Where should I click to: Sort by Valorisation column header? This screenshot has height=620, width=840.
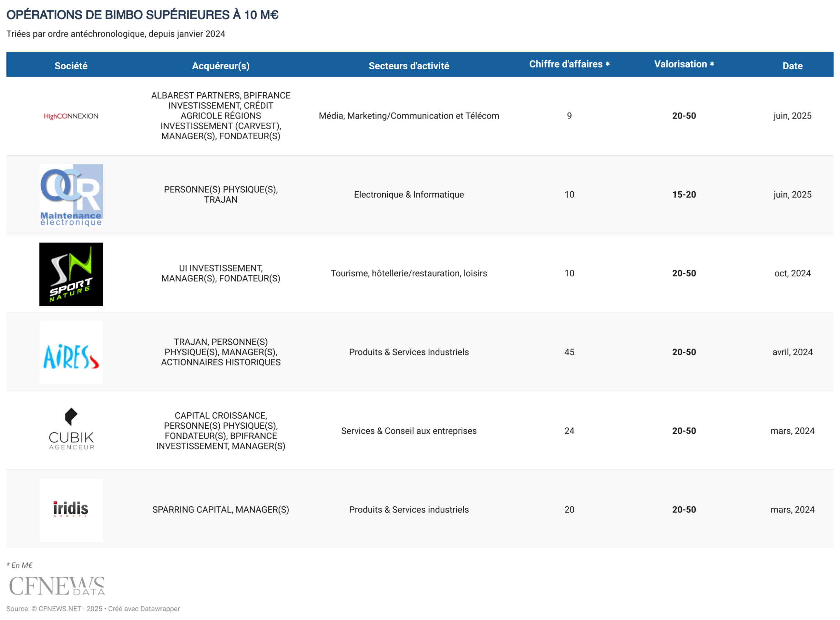point(684,64)
